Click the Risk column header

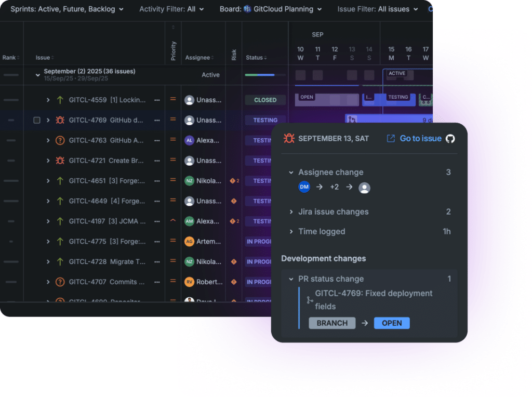click(x=234, y=55)
